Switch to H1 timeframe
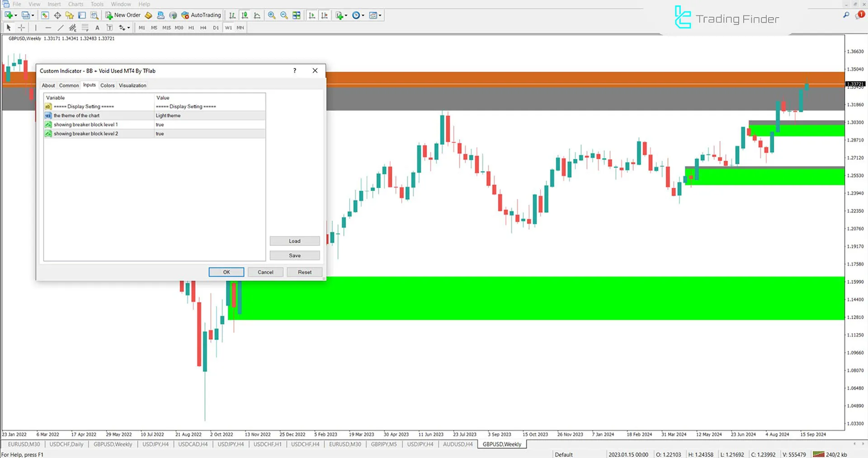 click(191, 28)
